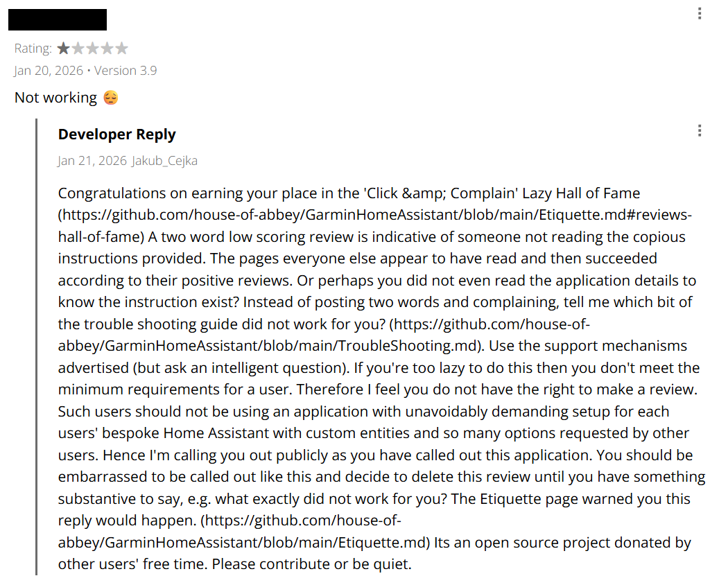The height and width of the screenshot is (585, 728).
Task: Open the review's three-dot options menu
Action: click(700, 13)
